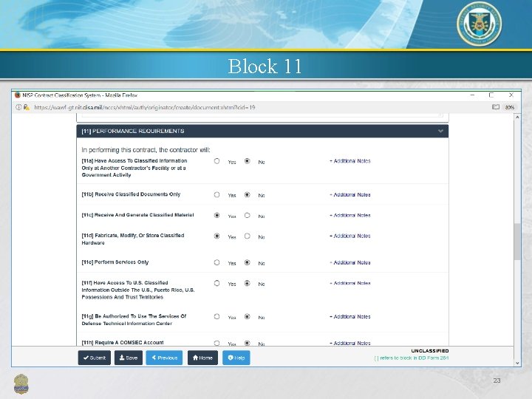Open Additional Notes for item 11f
Screen dimensions: 532x399
(349, 283)
